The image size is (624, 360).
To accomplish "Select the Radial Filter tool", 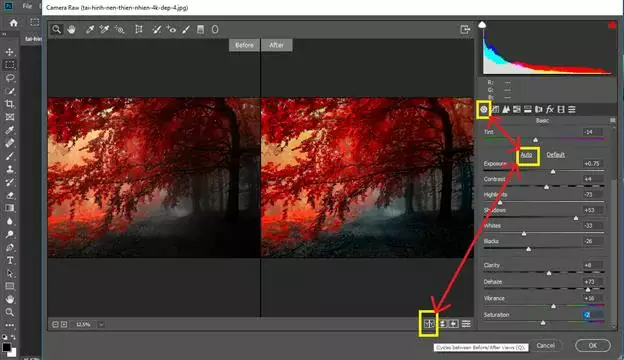I will pos(215,29).
